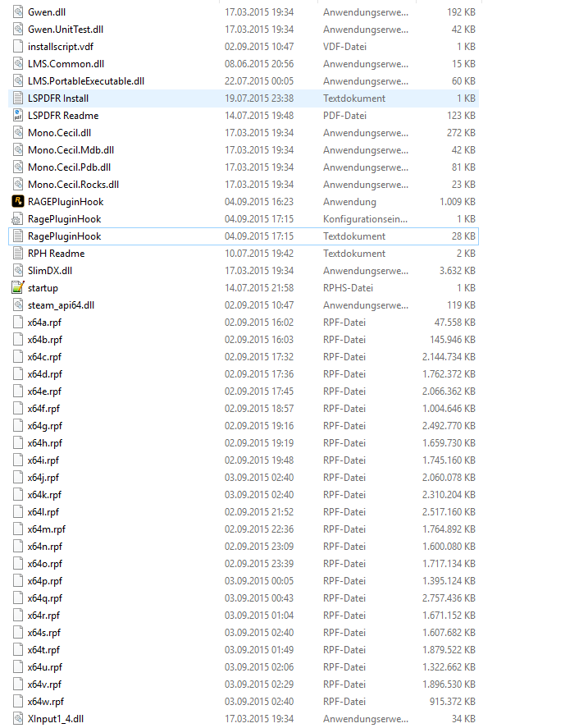Click the RAGEPluginHook application Rockstar icon
The height and width of the screenshot is (728, 588).
click(x=18, y=202)
